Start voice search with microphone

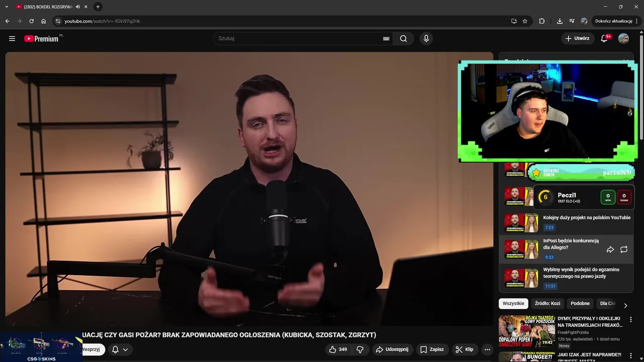426,38
